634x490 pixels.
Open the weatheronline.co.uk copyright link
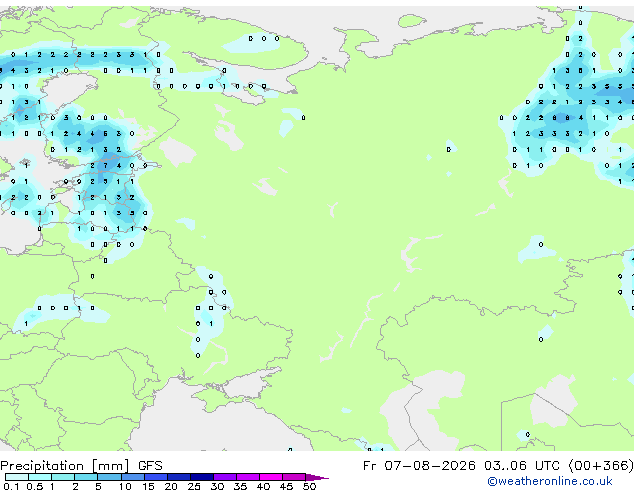(x=550, y=481)
